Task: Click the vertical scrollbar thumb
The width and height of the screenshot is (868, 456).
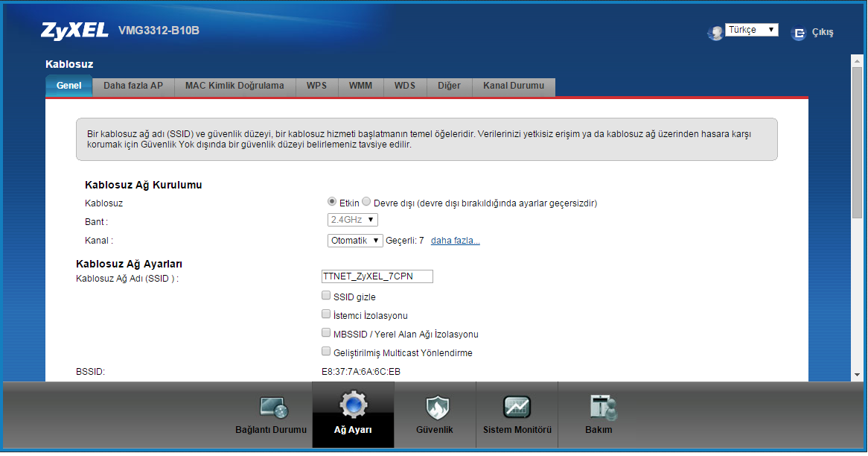Action: (857, 142)
